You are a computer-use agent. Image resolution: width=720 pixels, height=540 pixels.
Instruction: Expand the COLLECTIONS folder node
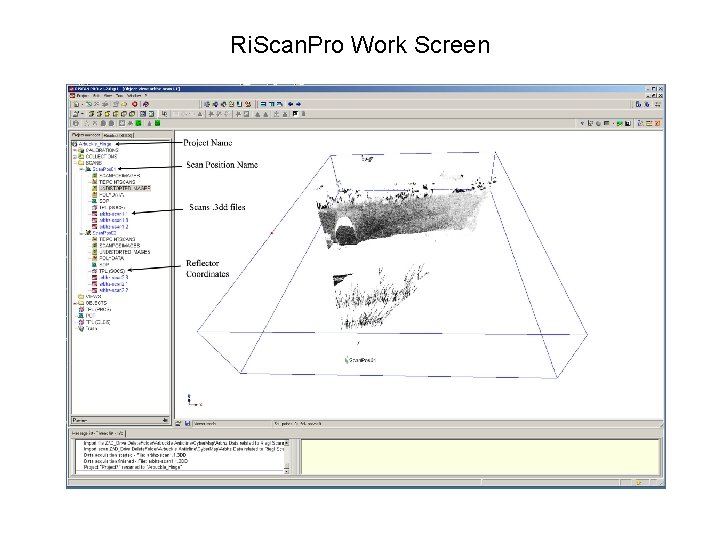75,157
